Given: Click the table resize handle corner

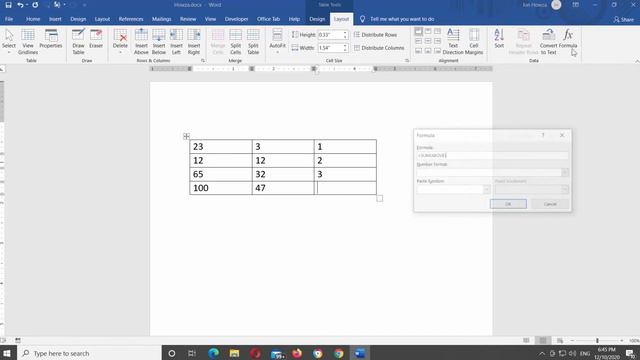Looking at the screenshot, I should (380, 198).
